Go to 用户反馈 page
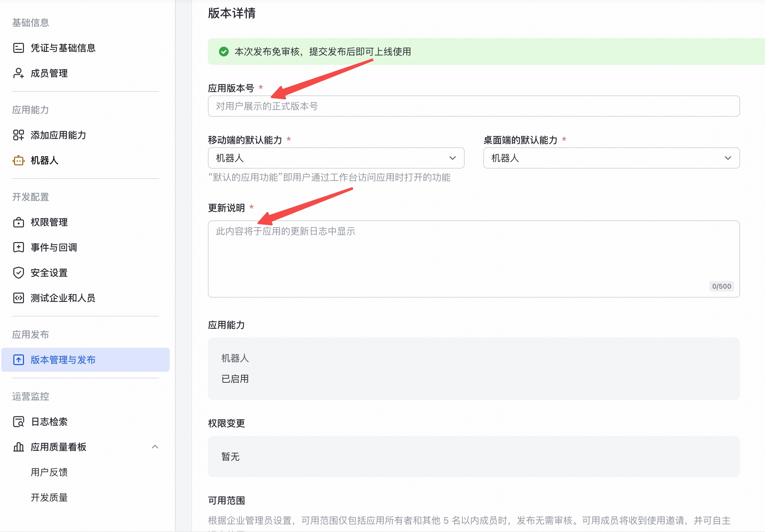Viewport: 765px width, 532px height. pyautogui.click(x=49, y=472)
